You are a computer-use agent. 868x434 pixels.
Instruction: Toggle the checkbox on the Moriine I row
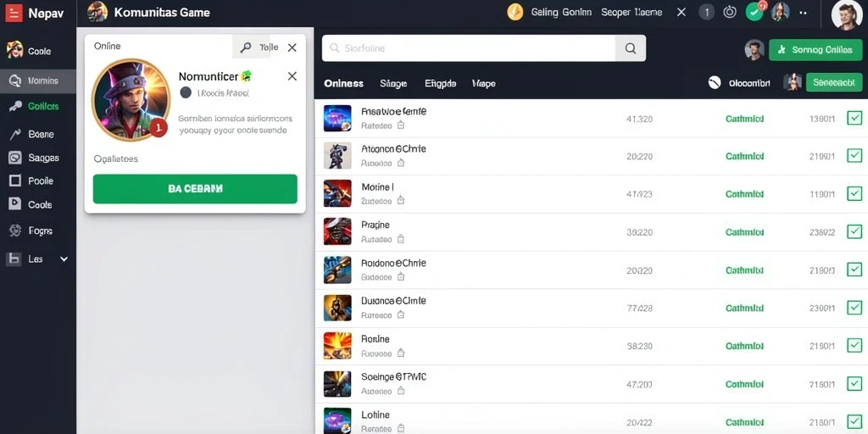click(x=854, y=194)
